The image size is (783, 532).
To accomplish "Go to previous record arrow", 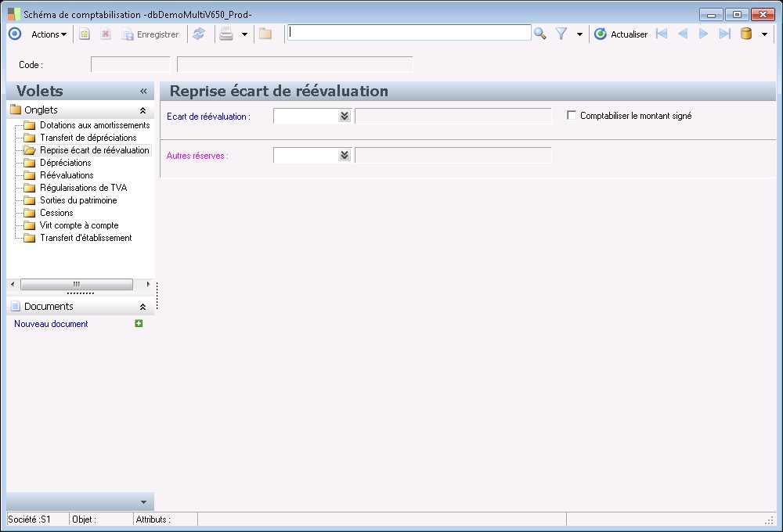I will (x=683, y=34).
